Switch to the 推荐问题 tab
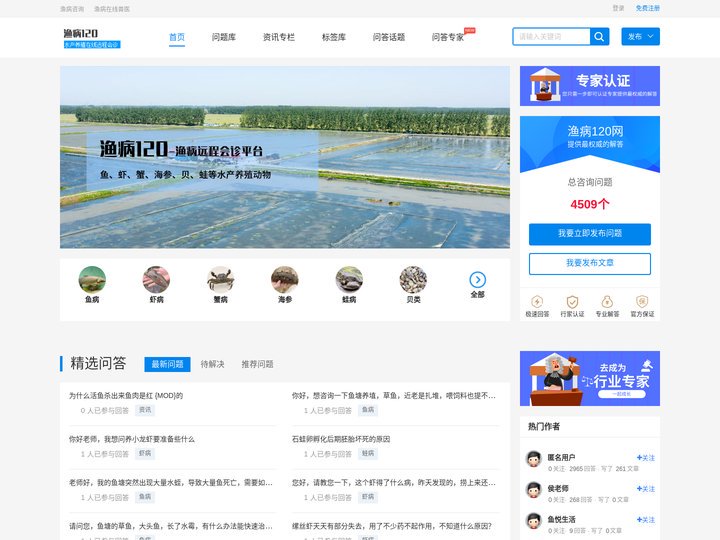 pyautogui.click(x=257, y=364)
